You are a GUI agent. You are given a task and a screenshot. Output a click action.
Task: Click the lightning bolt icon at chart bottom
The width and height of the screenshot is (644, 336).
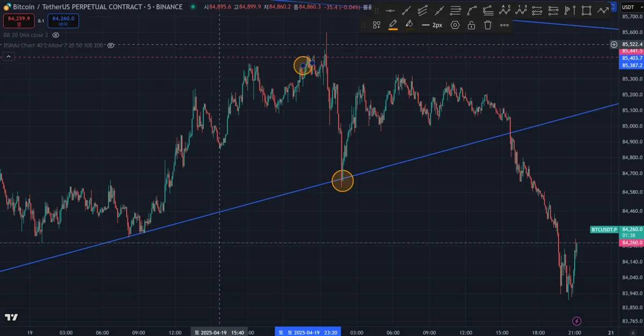click(x=577, y=321)
